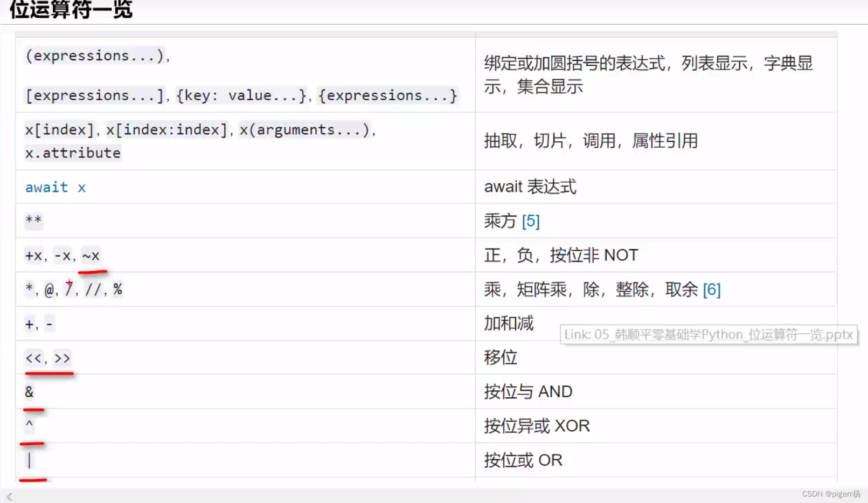
Task: Click the '[expressions...]' code text
Action: [94, 95]
